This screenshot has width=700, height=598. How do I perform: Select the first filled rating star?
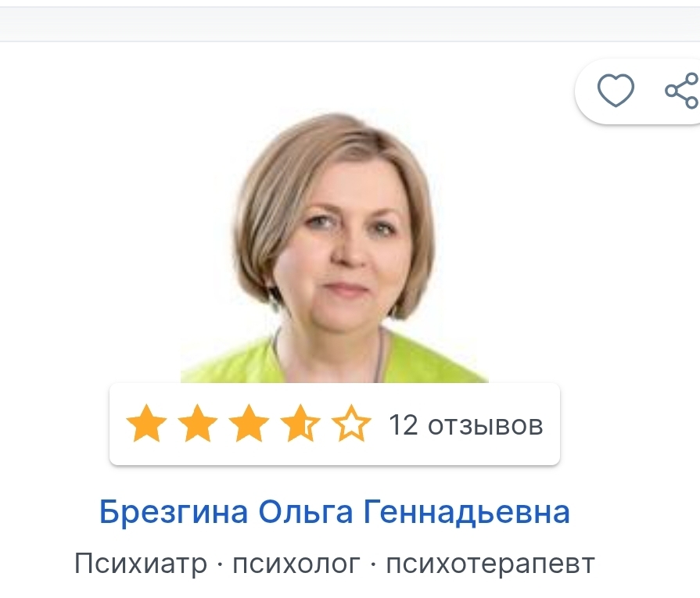coord(146,424)
